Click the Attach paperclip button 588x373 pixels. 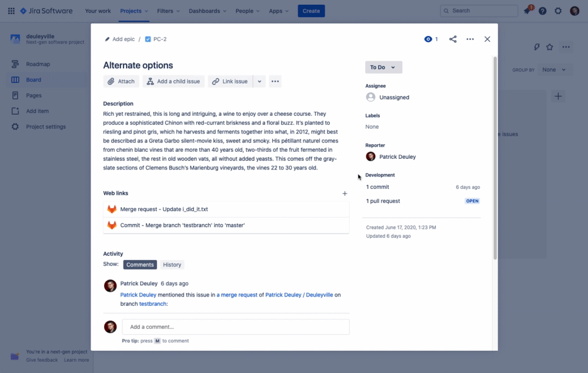(x=121, y=81)
